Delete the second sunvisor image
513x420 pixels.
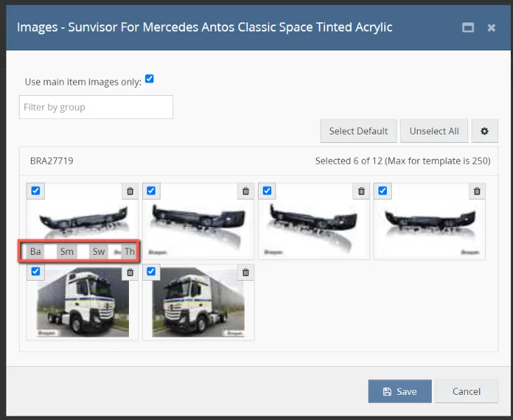coord(246,191)
